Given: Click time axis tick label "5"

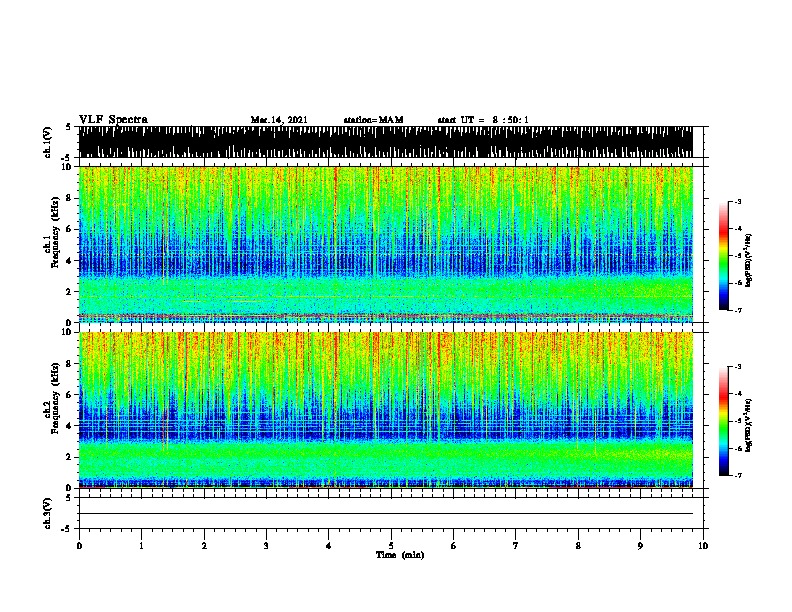Looking at the screenshot, I should tap(391, 546).
